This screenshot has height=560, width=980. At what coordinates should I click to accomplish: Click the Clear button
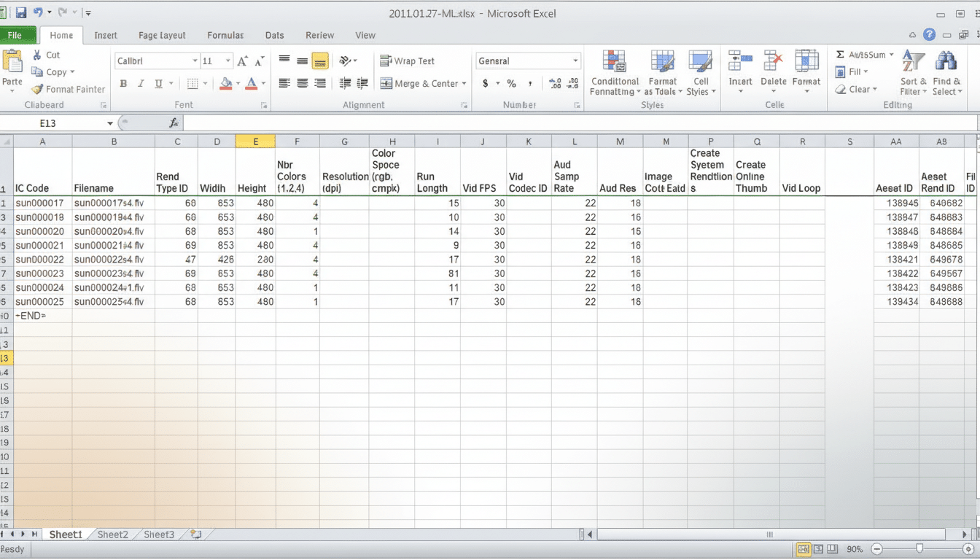[x=857, y=89]
